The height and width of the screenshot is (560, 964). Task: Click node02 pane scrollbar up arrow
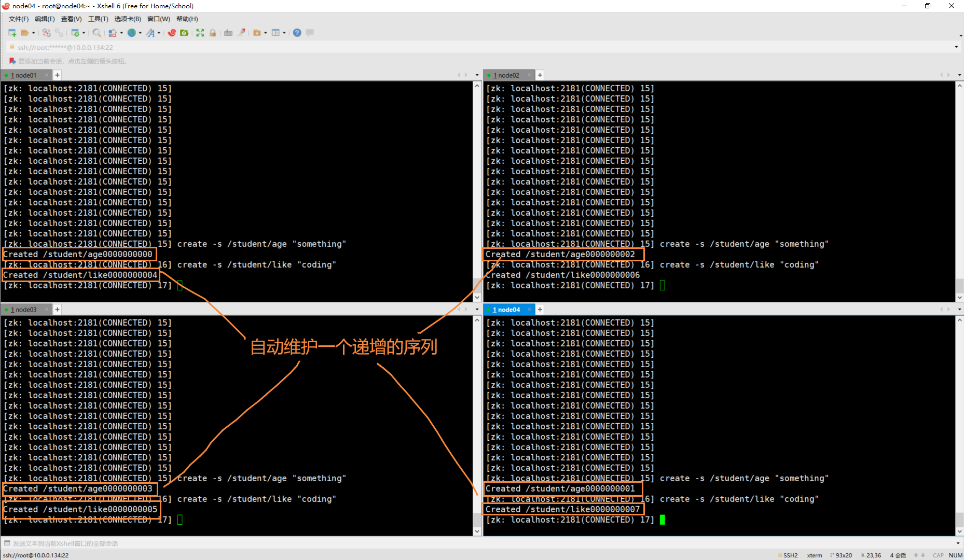tap(959, 86)
